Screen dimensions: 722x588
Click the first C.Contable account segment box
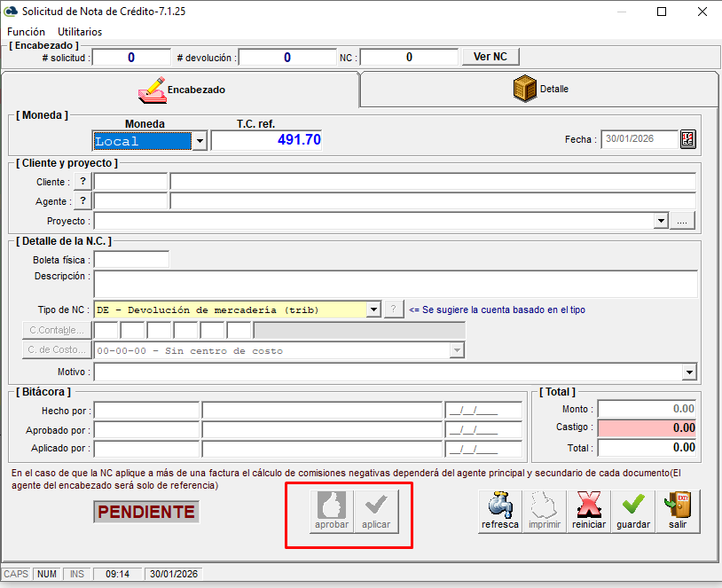pos(106,330)
